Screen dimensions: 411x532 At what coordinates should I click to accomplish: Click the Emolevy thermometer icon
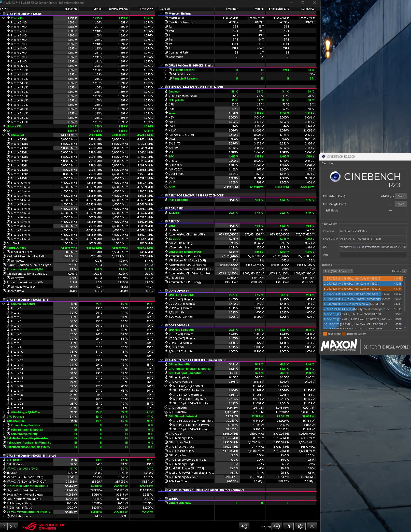[x=166, y=91]
